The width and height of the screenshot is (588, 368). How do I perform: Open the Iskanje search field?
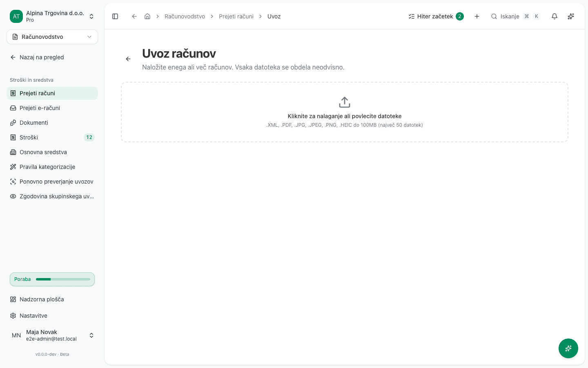[x=515, y=16]
